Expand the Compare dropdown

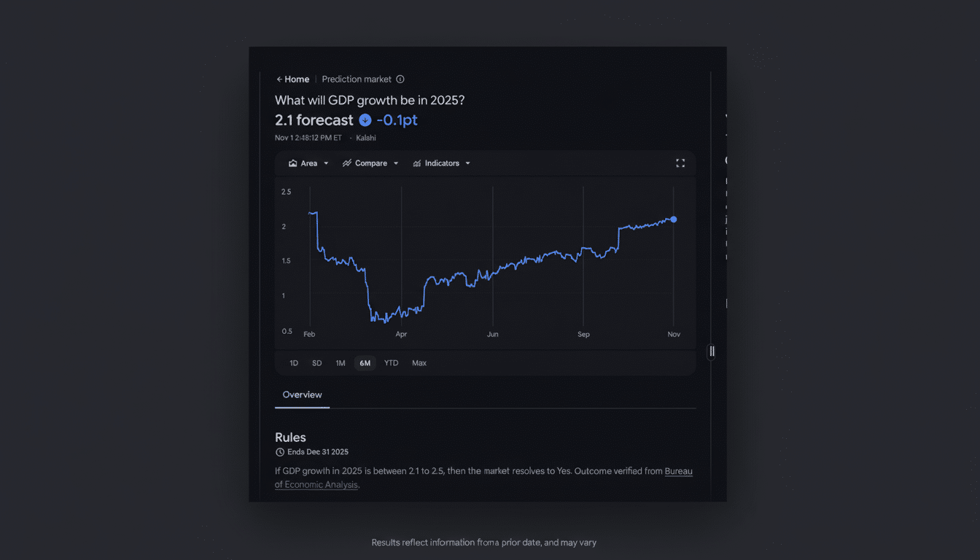370,163
